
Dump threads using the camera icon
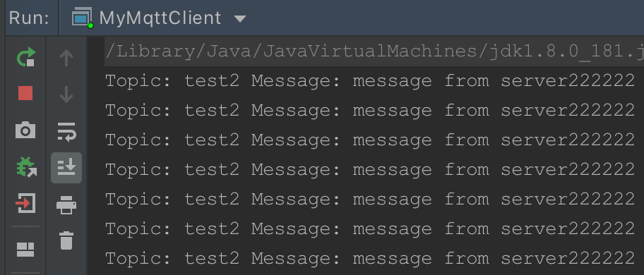point(25,130)
